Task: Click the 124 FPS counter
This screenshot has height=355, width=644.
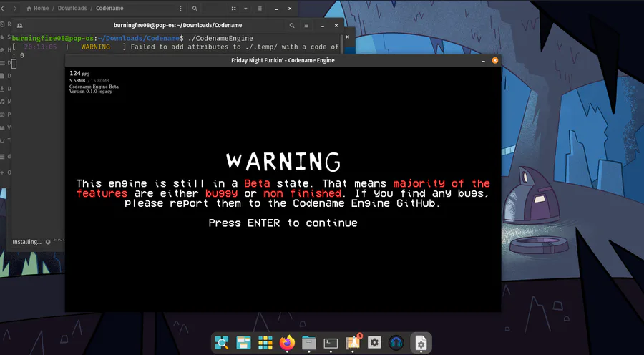Action: pyautogui.click(x=79, y=73)
